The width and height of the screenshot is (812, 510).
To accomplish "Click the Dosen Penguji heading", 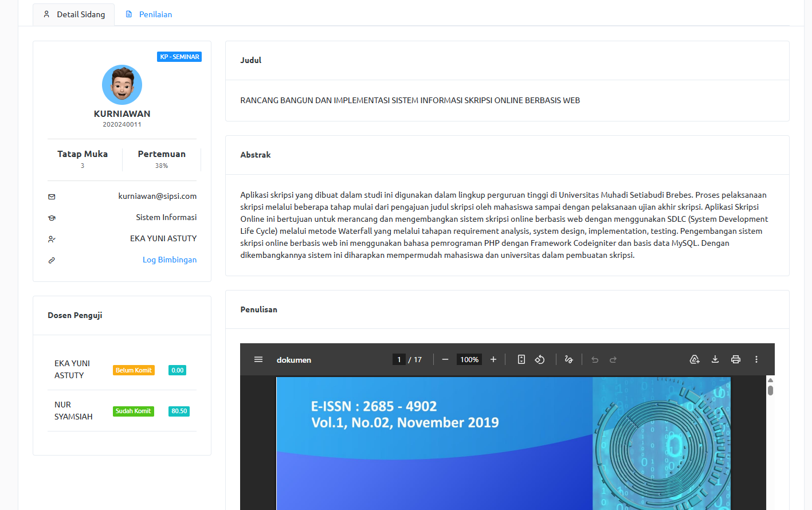I will click(x=75, y=315).
